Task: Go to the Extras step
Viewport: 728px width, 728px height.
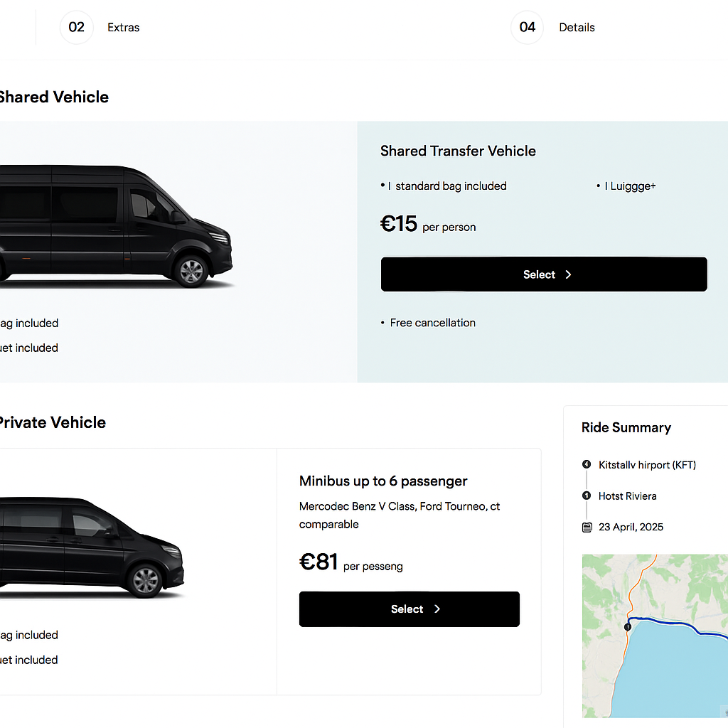Action: 123,28
